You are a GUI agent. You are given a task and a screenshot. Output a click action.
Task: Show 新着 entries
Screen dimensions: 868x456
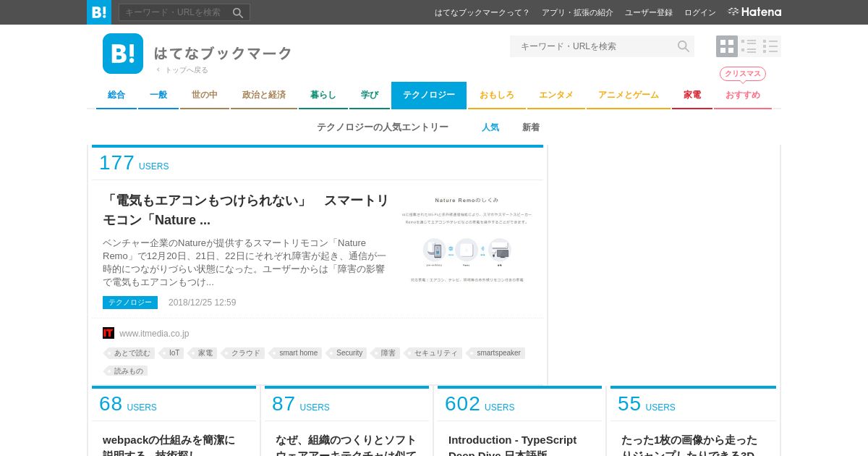(x=531, y=127)
